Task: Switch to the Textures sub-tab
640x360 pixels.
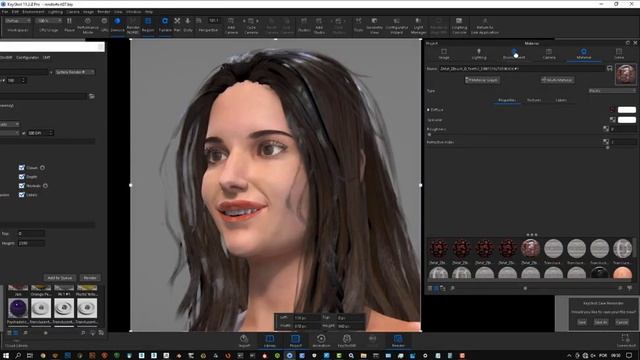Action: click(534, 100)
